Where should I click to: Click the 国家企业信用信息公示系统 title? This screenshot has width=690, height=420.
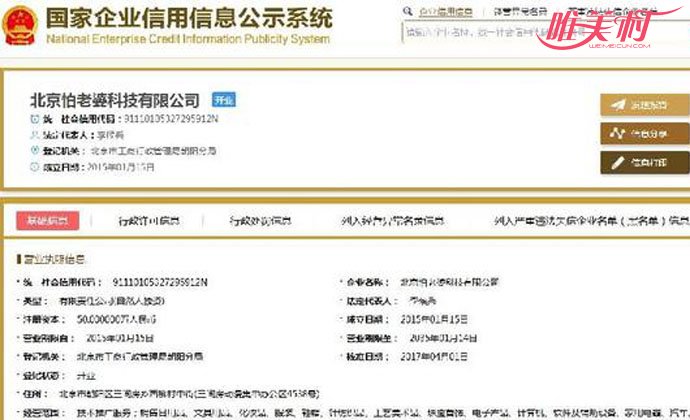tap(189, 18)
